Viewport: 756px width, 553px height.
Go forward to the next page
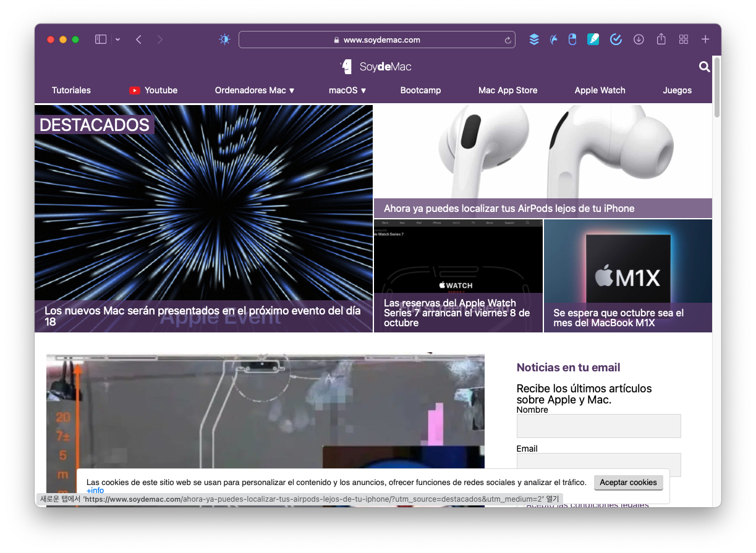(x=160, y=40)
